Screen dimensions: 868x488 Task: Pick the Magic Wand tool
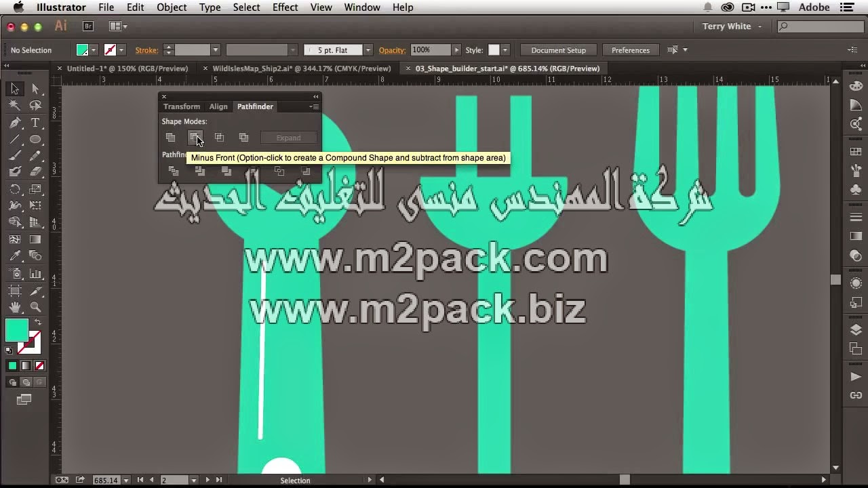[15, 106]
